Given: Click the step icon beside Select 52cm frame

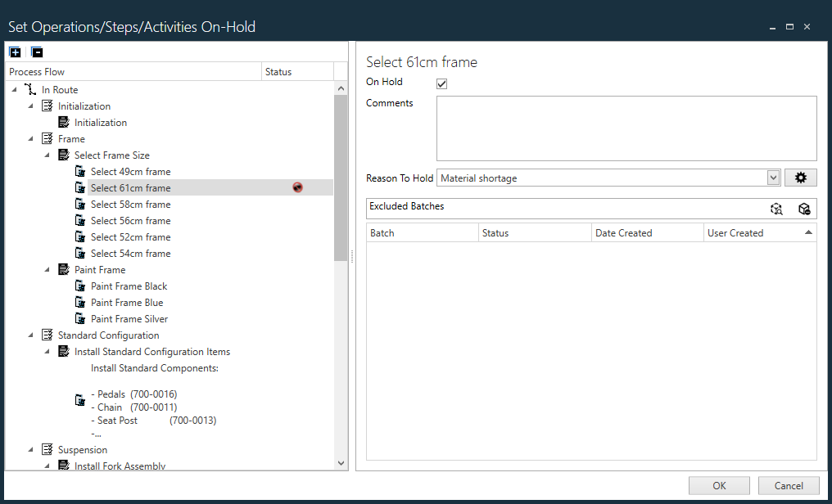Looking at the screenshot, I should pyautogui.click(x=79, y=236).
